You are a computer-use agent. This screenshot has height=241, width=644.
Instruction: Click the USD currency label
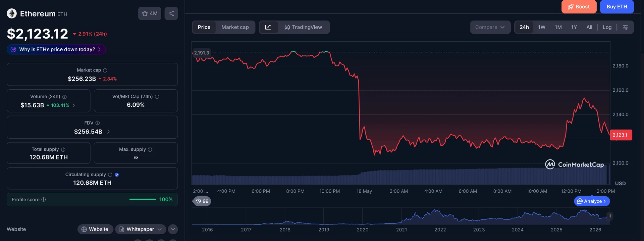(620, 183)
